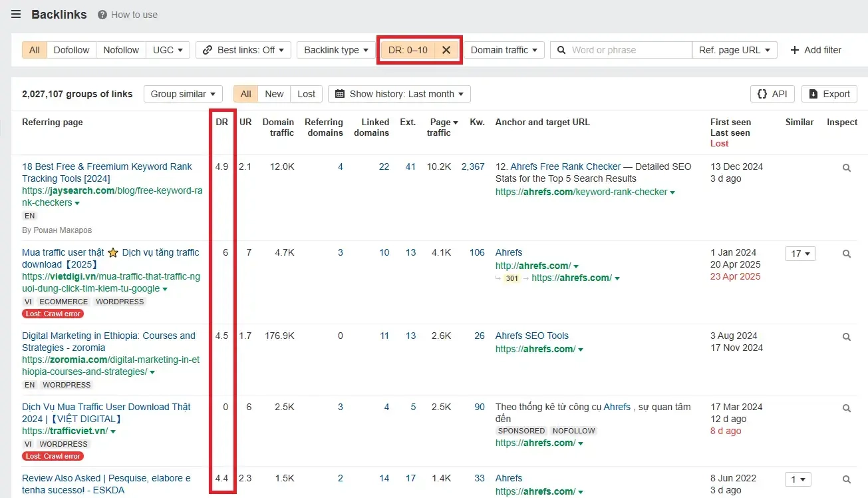Expand the 17 similar links dropdown

[x=799, y=254]
